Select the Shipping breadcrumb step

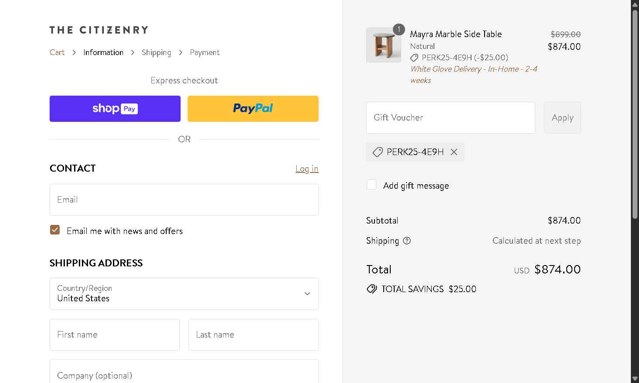(156, 52)
